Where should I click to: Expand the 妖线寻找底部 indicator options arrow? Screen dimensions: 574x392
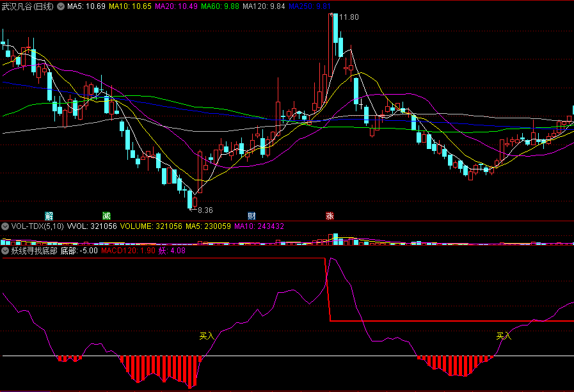4,251
